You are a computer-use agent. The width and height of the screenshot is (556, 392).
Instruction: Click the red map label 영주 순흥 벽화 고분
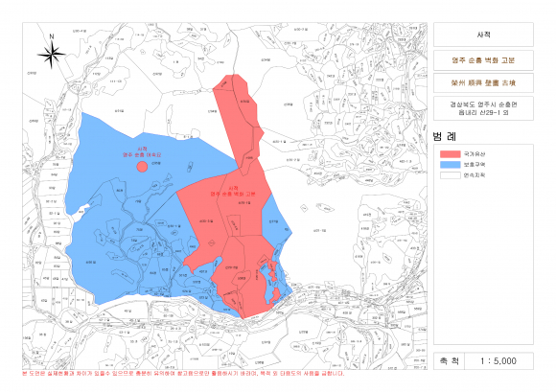click(233, 194)
